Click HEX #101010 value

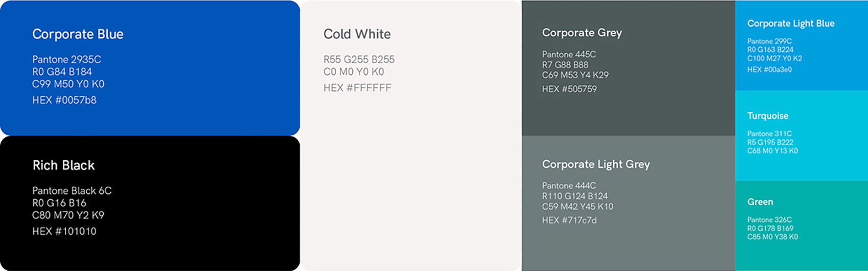(x=64, y=231)
